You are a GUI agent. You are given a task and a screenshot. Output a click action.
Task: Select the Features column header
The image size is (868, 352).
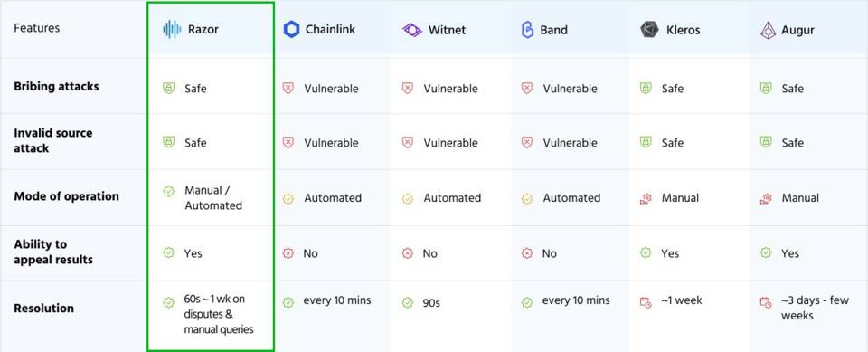(36, 28)
